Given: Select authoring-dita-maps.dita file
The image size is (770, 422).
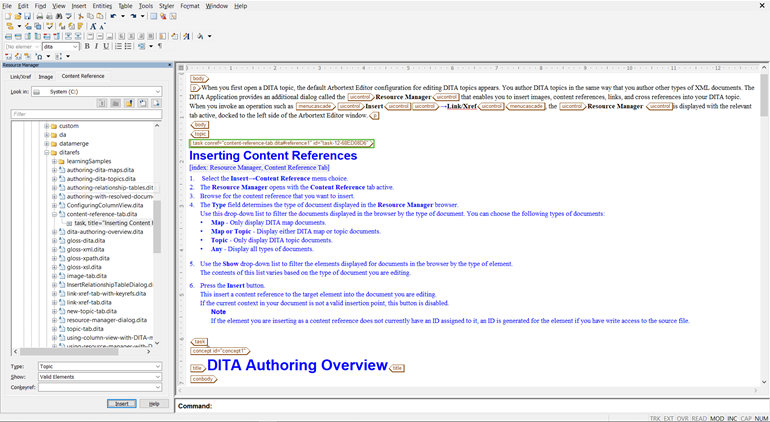Looking at the screenshot, I should (100, 170).
